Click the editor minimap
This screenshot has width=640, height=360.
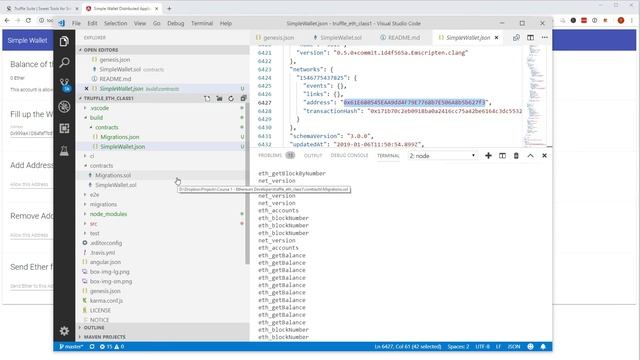[x=536, y=95]
